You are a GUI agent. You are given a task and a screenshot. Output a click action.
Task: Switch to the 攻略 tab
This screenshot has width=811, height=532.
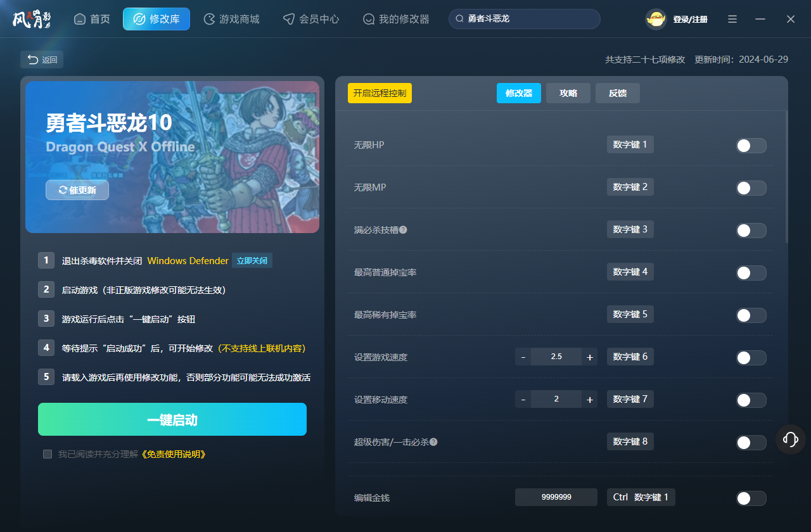coord(568,92)
